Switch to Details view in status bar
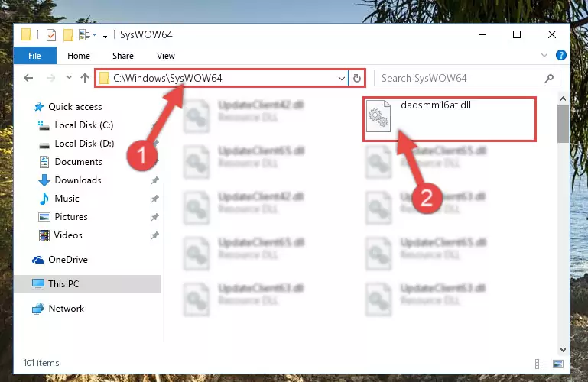This screenshot has height=382, width=588. click(x=541, y=364)
